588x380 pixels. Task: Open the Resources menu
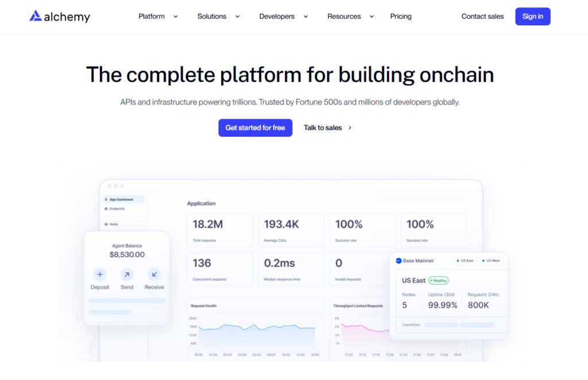click(344, 17)
